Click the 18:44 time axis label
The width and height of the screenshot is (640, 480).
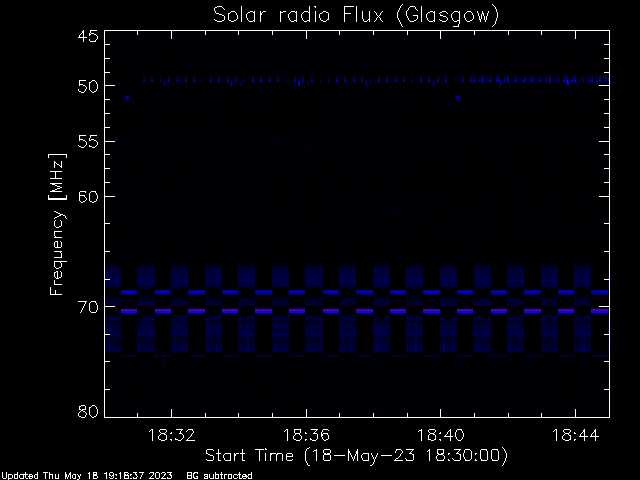coord(576,435)
